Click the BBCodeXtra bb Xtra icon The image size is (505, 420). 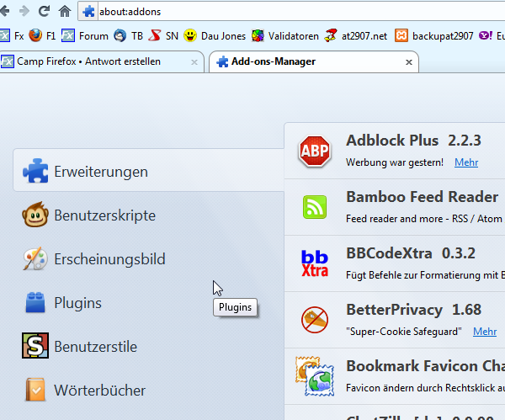coord(315,263)
